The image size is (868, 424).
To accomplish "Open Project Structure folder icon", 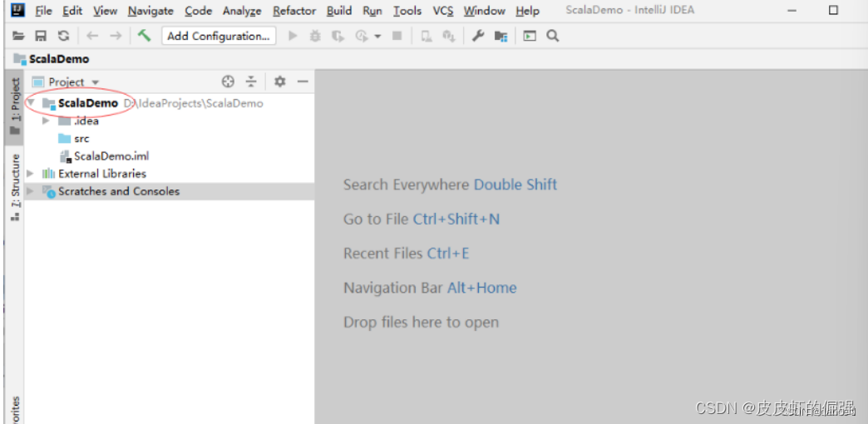I will tap(501, 37).
